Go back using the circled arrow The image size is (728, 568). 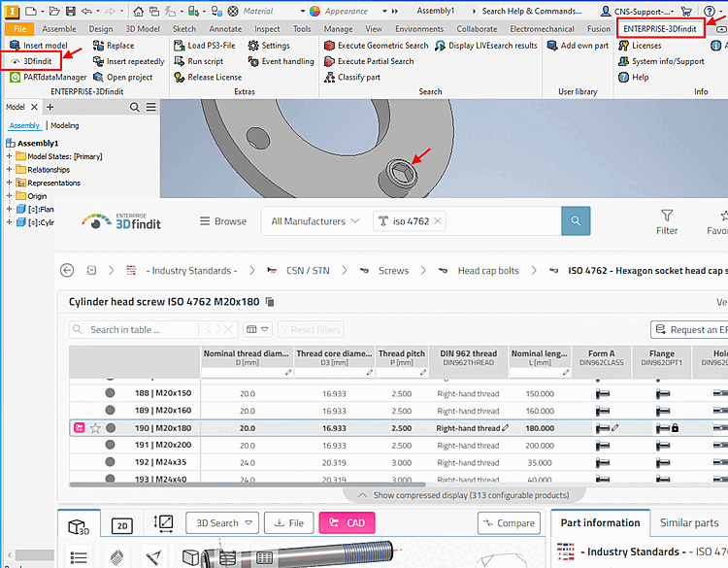tap(67, 270)
